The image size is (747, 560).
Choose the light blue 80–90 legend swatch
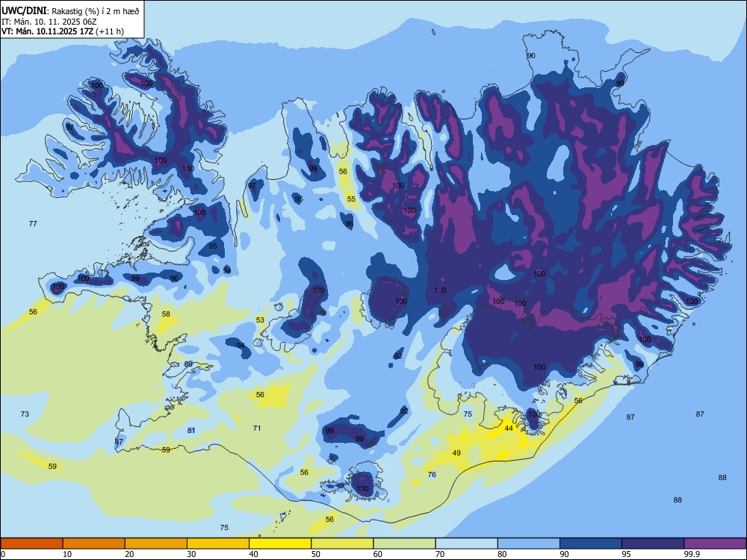tap(528, 544)
